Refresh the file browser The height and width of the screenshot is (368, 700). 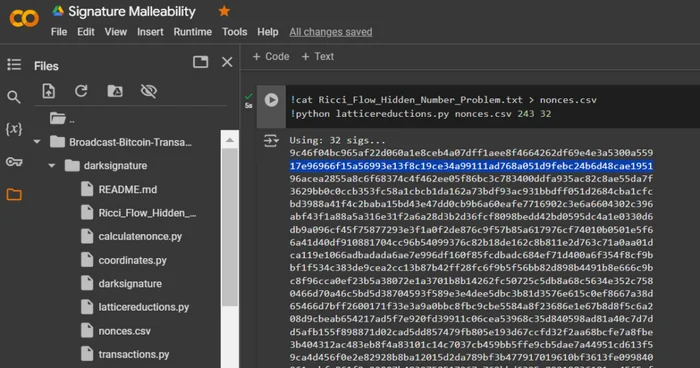coord(81,91)
